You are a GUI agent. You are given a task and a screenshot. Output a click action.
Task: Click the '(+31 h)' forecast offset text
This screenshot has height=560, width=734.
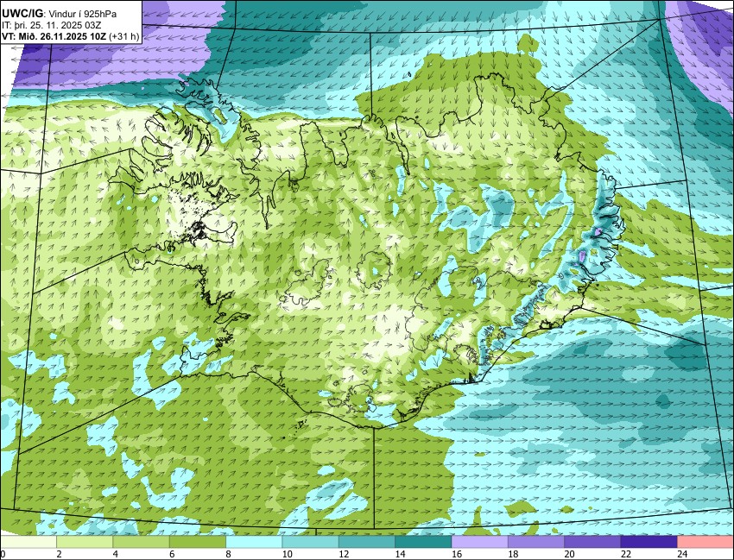[124, 36]
